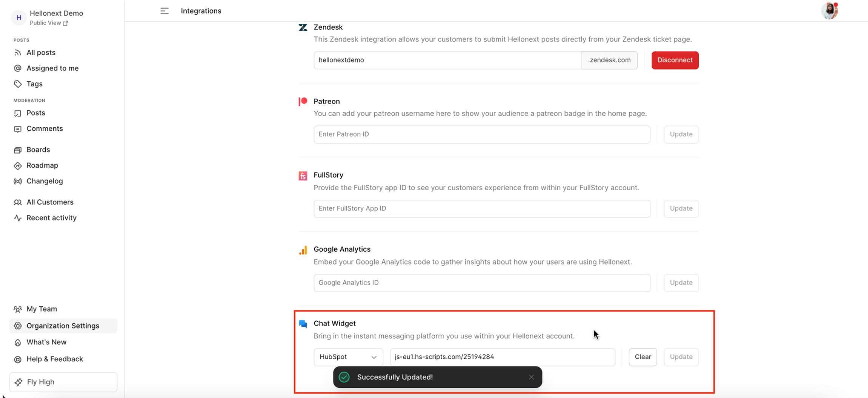Viewport: 868px width, 398px height.
Task: Click the Google Analytics bar chart icon
Action: [x=303, y=250]
